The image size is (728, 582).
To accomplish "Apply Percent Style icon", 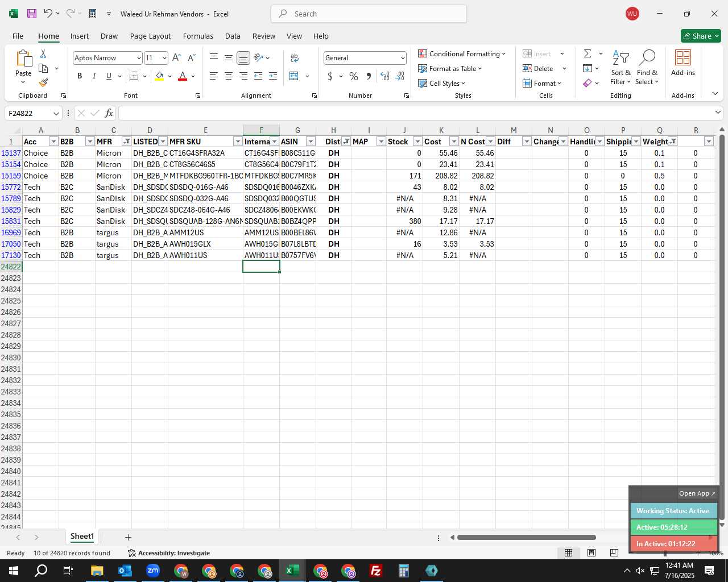I will [354, 76].
